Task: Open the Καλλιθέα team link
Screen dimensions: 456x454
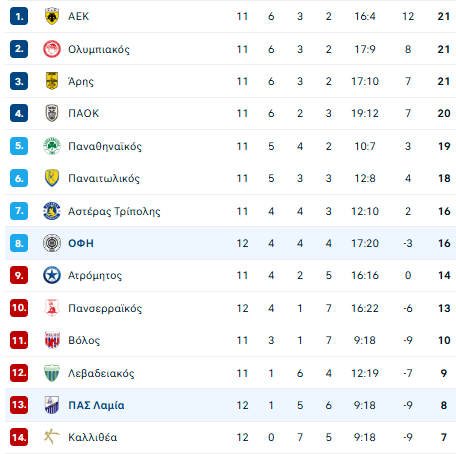Action: [x=93, y=437]
